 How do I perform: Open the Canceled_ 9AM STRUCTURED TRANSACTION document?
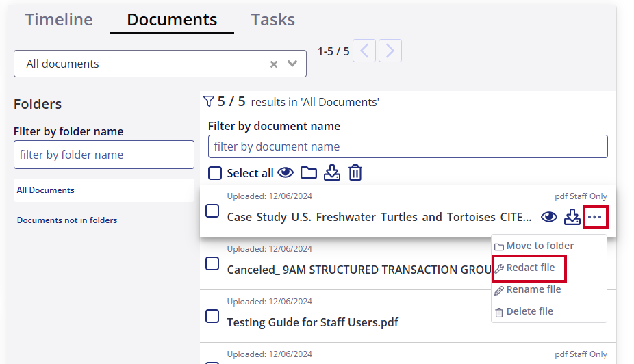tap(359, 270)
